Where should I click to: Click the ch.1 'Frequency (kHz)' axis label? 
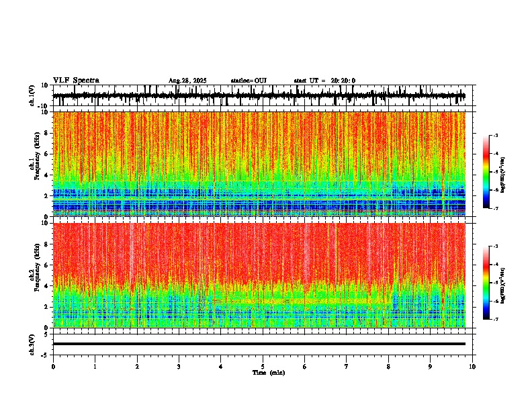[37, 156]
